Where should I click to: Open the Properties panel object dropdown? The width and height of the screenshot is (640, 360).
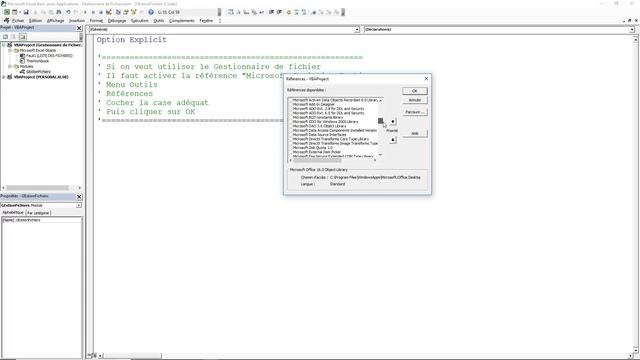pos(78,205)
